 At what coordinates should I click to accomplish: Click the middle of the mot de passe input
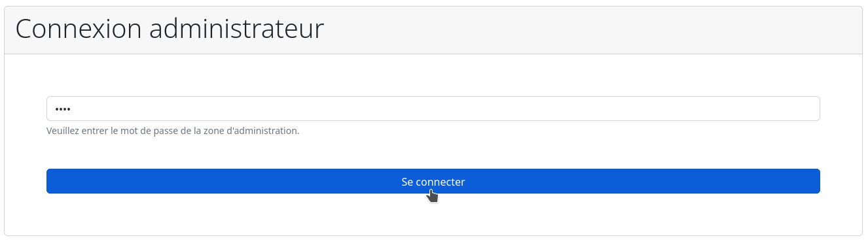pyautogui.click(x=433, y=109)
